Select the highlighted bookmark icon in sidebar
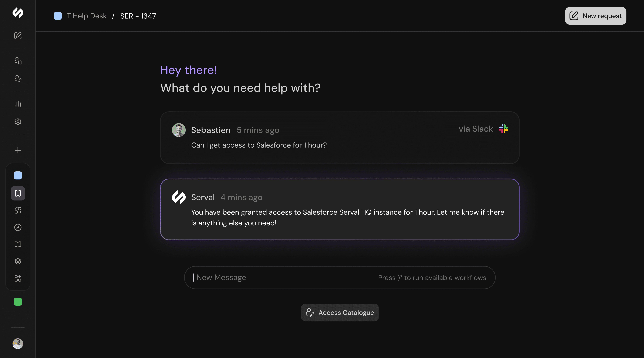The height and width of the screenshot is (358, 644). click(x=18, y=193)
